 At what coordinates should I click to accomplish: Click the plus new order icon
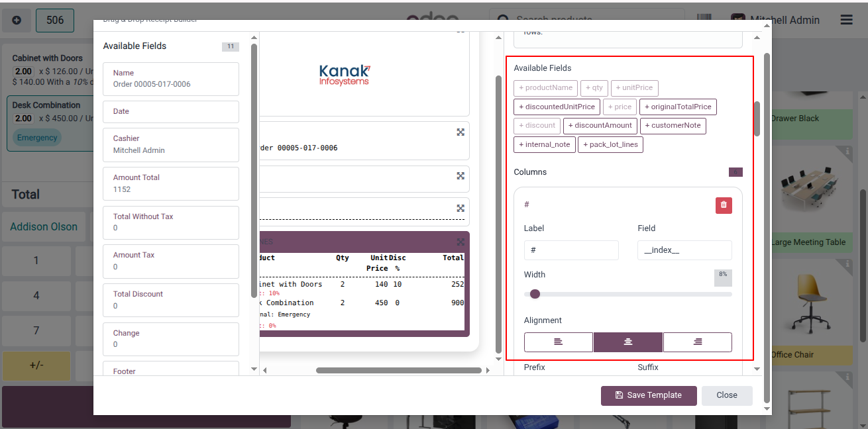coord(17,21)
